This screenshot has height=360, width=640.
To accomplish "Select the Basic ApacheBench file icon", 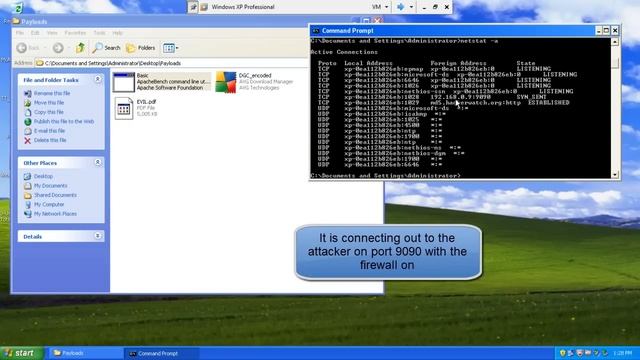I will 124,82.
